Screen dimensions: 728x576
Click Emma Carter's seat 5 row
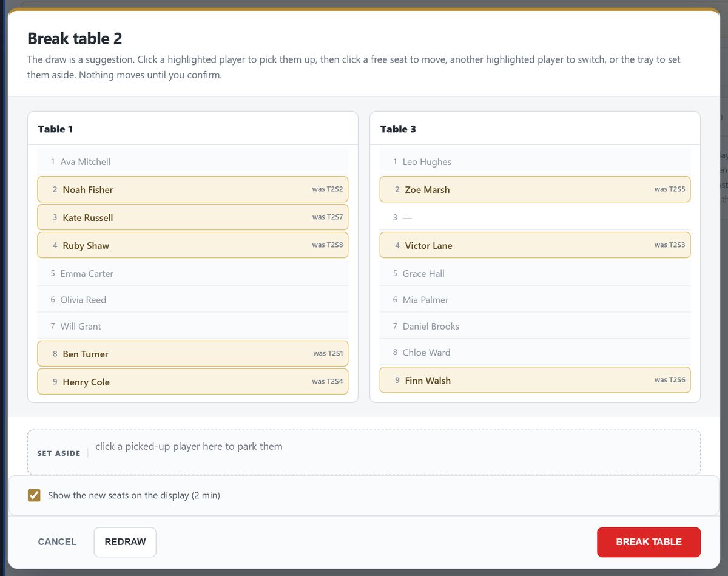pyautogui.click(x=193, y=273)
